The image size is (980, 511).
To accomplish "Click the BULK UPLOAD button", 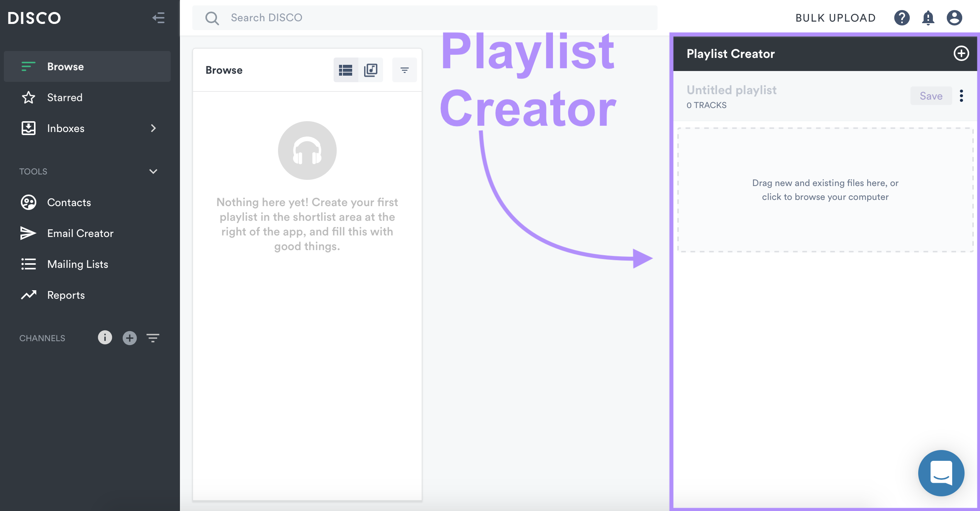I will (x=836, y=18).
